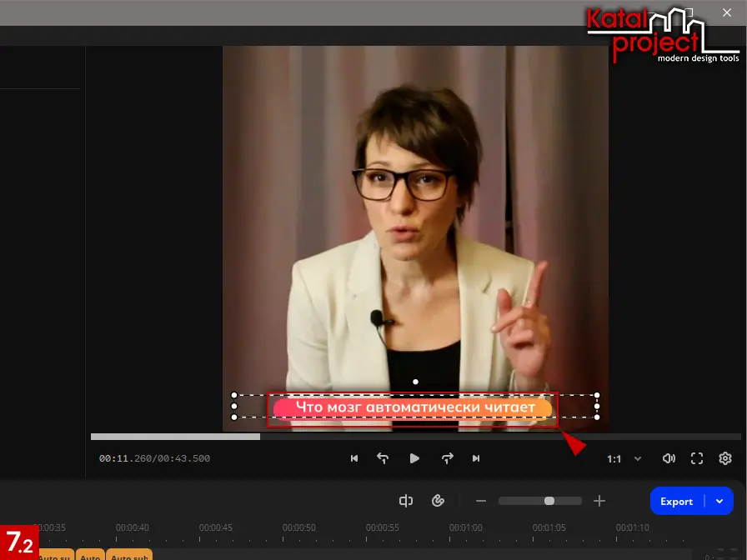This screenshot has height=560, width=747.
Task: Click the 00:00:45 mark on timeline ruler
Action: pos(215,527)
